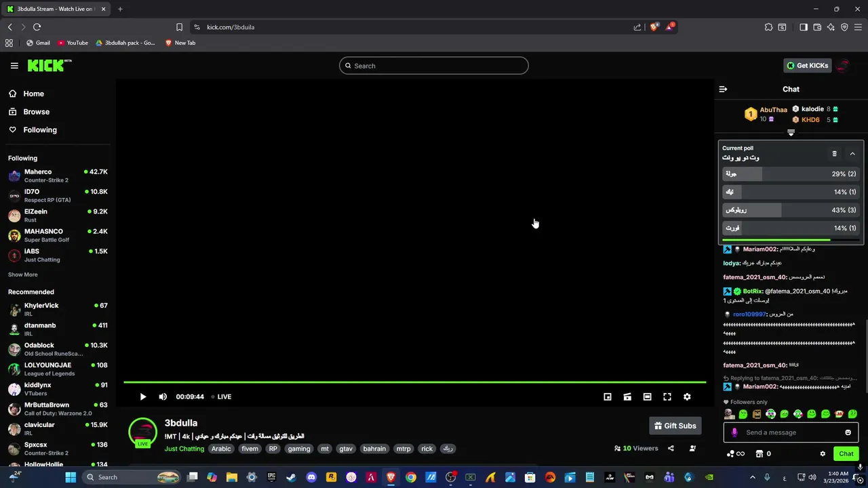Go back in browser
Screen dimensions: 868x488
tap(9, 27)
